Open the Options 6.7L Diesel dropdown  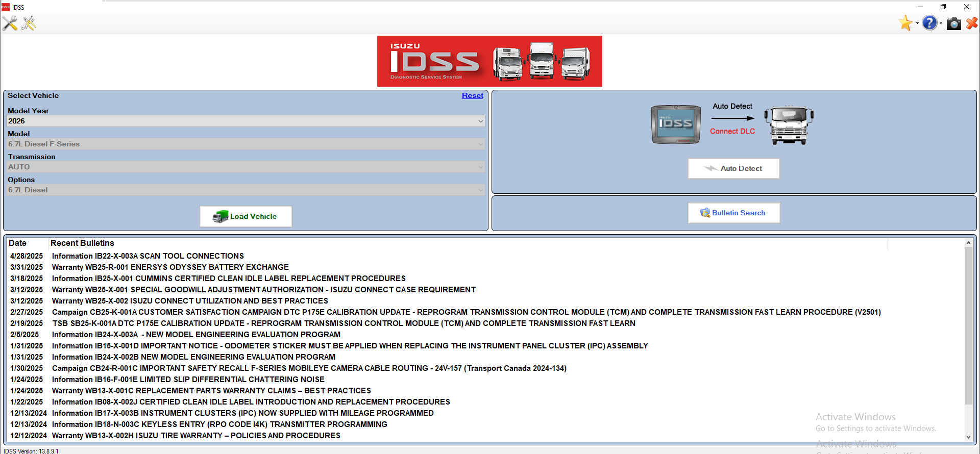(x=246, y=190)
